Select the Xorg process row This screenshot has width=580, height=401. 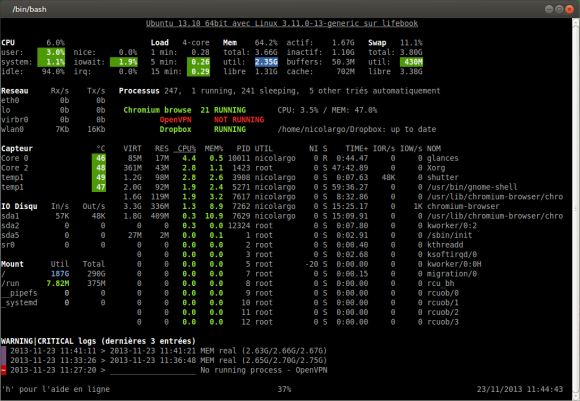click(284, 168)
